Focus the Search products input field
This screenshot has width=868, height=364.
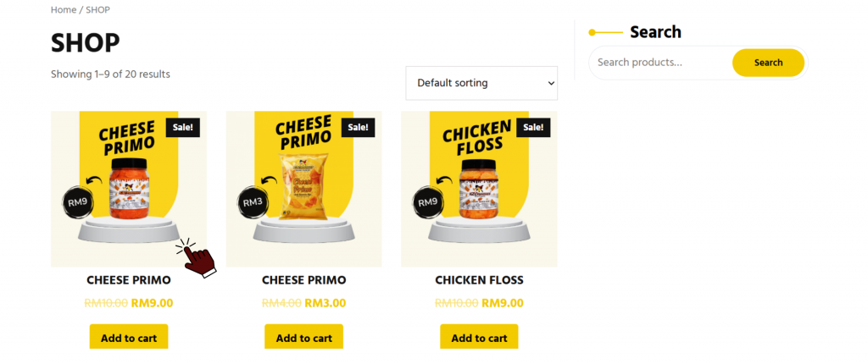tap(661, 63)
